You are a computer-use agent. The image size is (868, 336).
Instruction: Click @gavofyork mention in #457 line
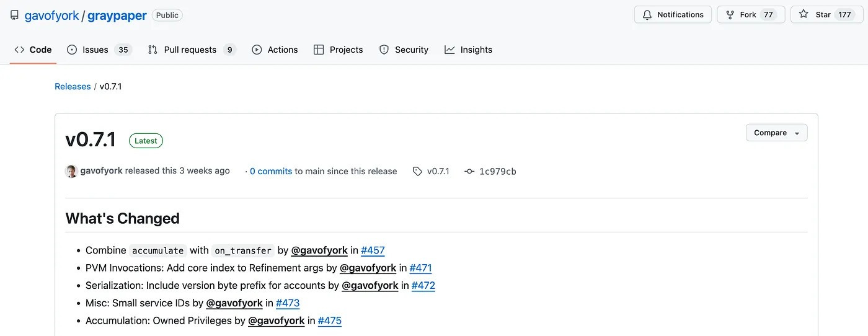click(x=319, y=250)
